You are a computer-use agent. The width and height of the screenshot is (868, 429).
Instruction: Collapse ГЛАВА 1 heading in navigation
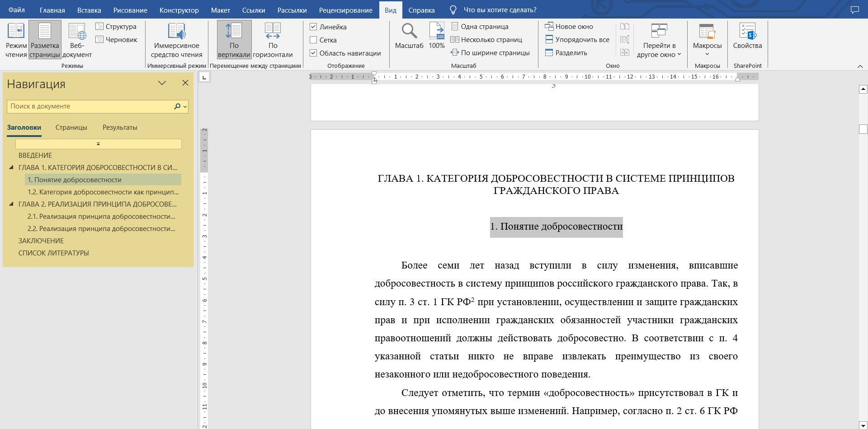tap(11, 167)
